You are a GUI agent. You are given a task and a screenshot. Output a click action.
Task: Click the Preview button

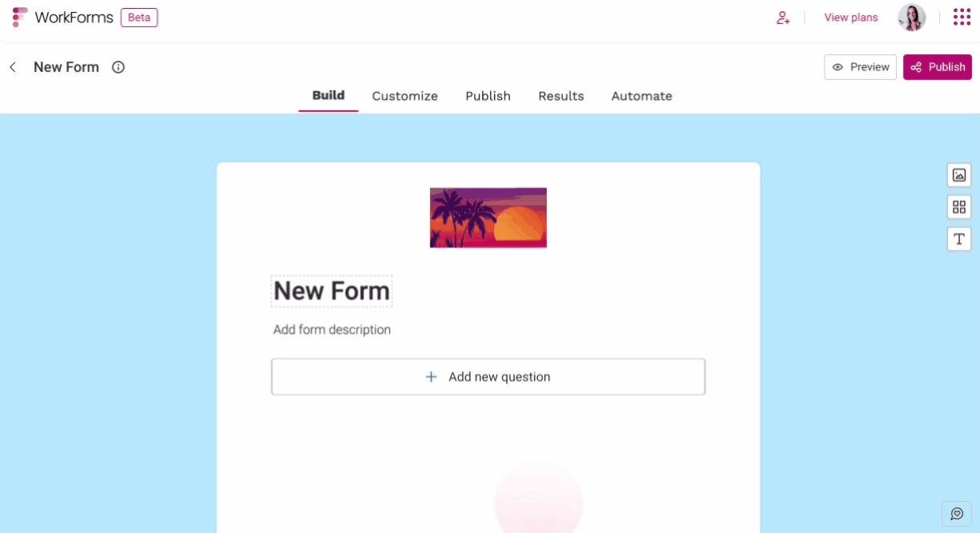(861, 67)
